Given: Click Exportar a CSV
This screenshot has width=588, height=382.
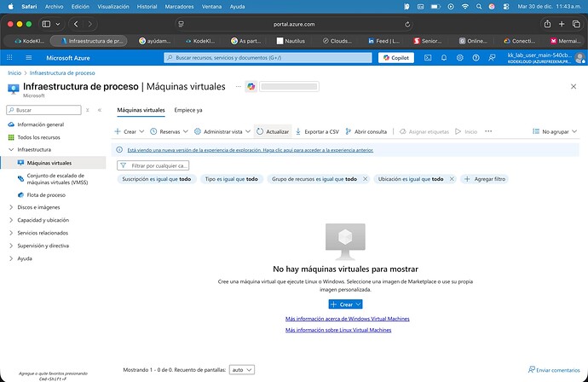Looking at the screenshot, I should click(317, 131).
